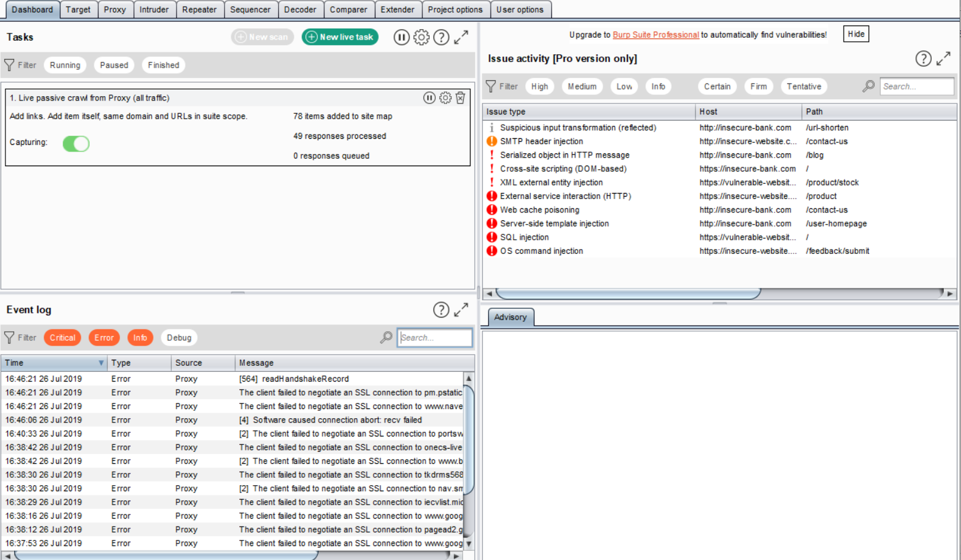Select the Advisory tab
The height and width of the screenshot is (560, 961).
point(510,317)
